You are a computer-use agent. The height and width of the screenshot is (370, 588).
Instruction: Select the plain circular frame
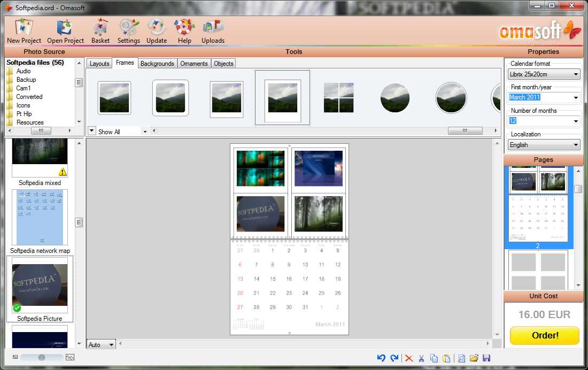(x=395, y=98)
